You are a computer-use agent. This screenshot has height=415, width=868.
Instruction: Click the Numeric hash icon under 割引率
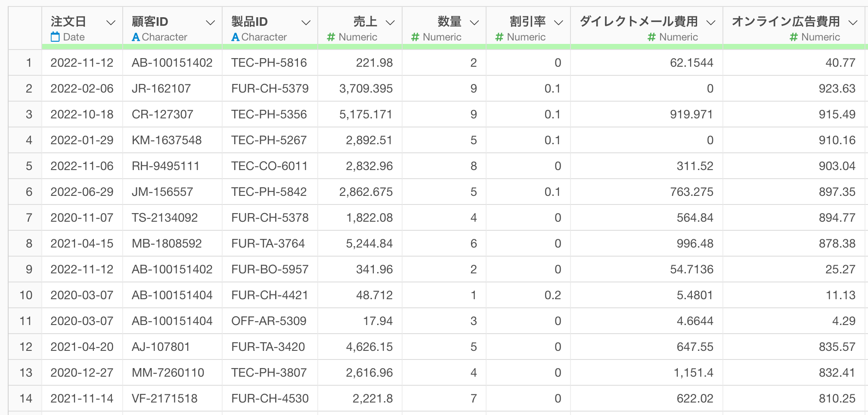(x=499, y=37)
